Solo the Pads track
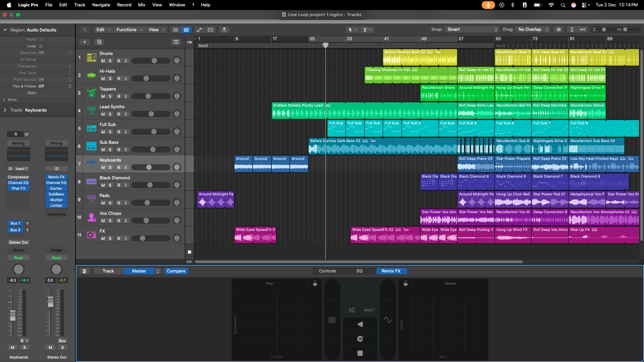Viewport: 644px width, 362px height. (110, 203)
